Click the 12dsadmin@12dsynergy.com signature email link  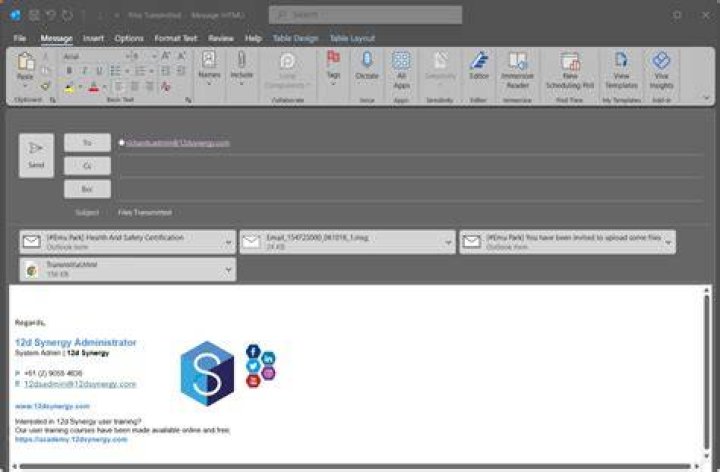pos(80,384)
